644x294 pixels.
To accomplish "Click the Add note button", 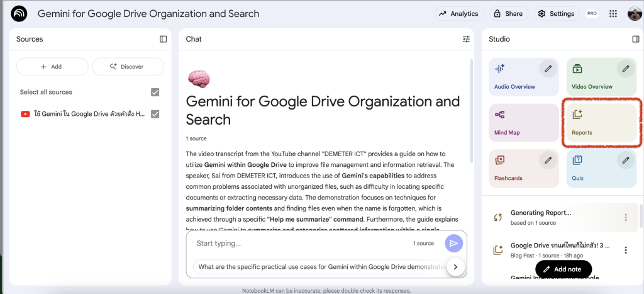I will (x=563, y=269).
